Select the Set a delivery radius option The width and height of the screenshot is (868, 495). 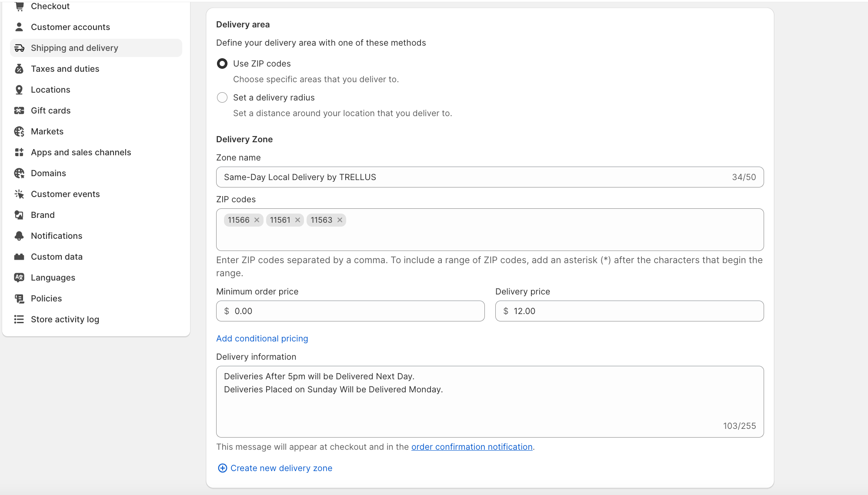tap(222, 97)
